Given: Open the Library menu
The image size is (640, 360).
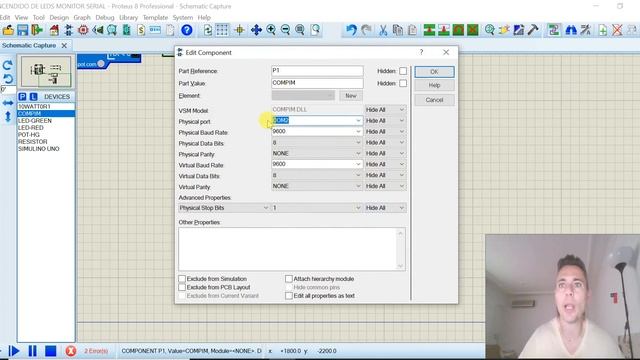Looking at the screenshot, I should point(129,18).
